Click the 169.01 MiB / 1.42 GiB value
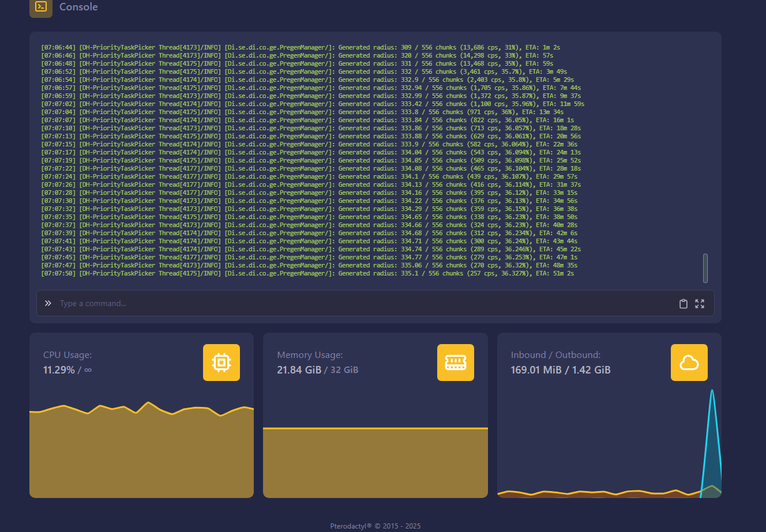This screenshot has width=766, height=532. pyautogui.click(x=561, y=370)
